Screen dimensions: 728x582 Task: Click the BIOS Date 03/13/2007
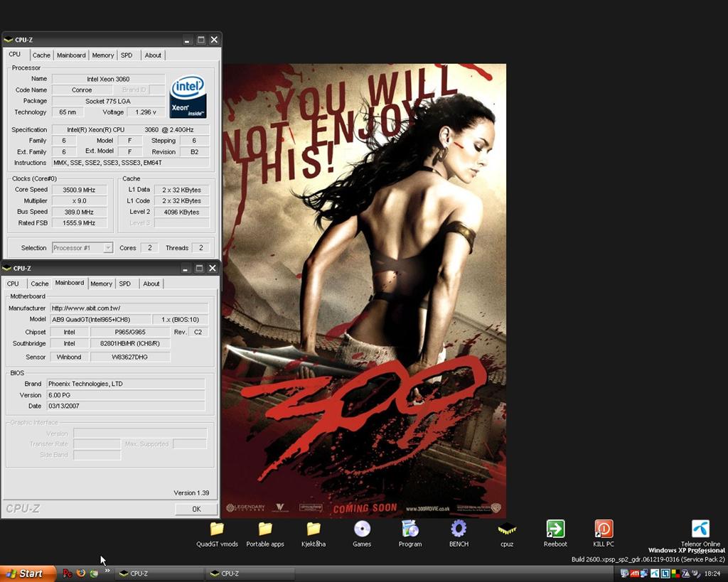126,406
